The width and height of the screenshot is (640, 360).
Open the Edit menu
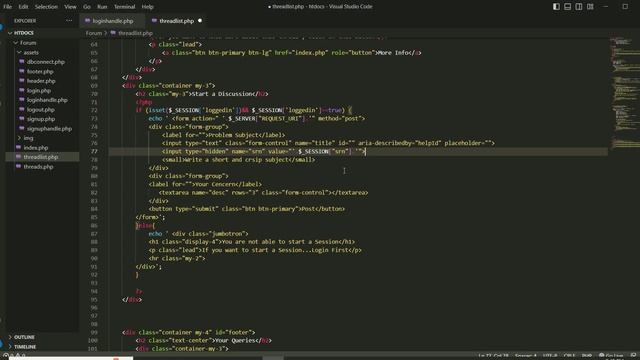(x=23, y=7)
